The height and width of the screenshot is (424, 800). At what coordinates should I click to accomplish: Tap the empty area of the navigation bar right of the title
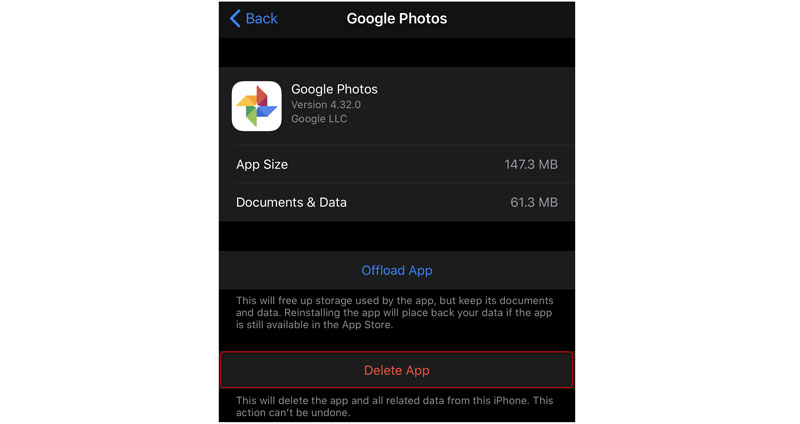click(x=510, y=19)
